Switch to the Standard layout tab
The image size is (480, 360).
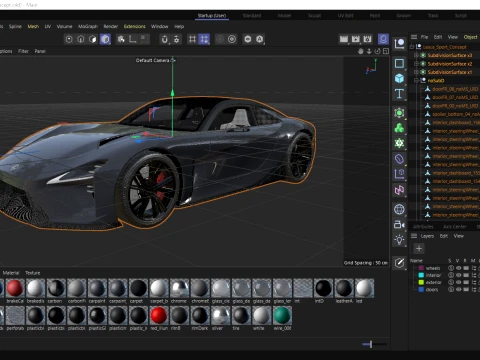coord(252,16)
